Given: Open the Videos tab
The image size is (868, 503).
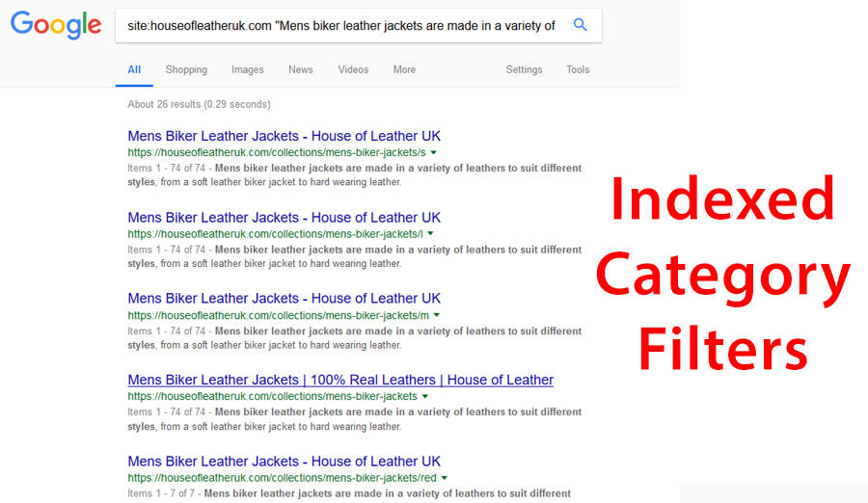Looking at the screenshot, I should (x=353, y=69).
